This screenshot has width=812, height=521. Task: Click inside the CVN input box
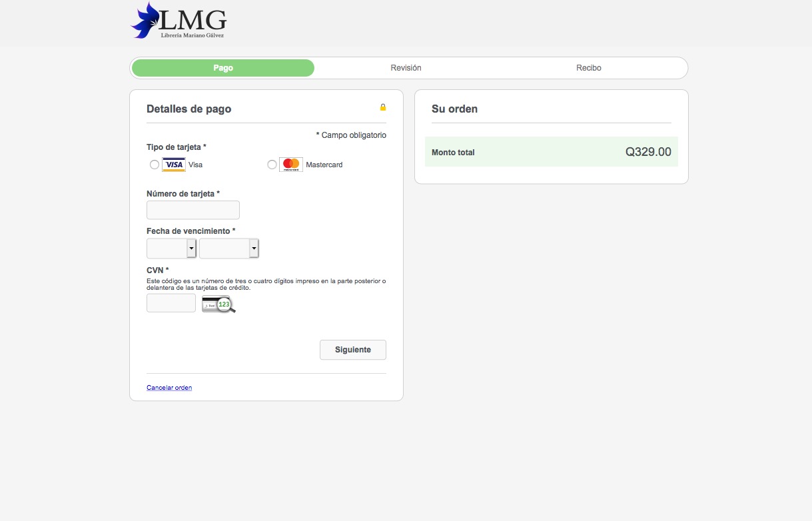point(171,303)
